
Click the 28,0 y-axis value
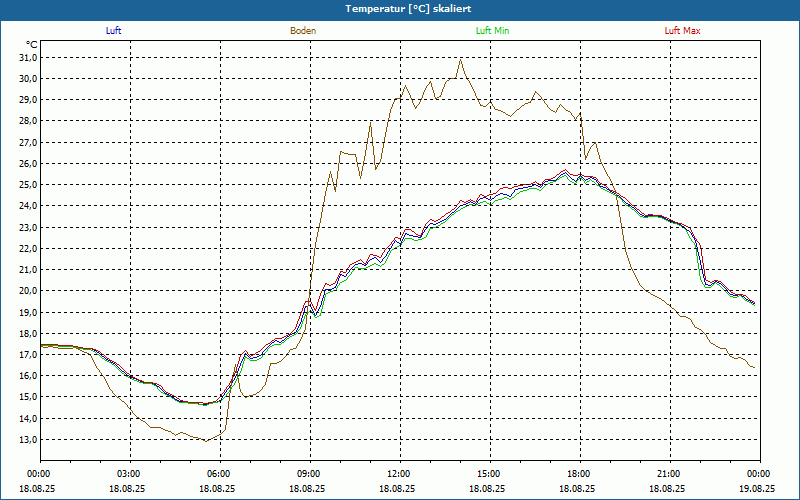coord(28,121)
